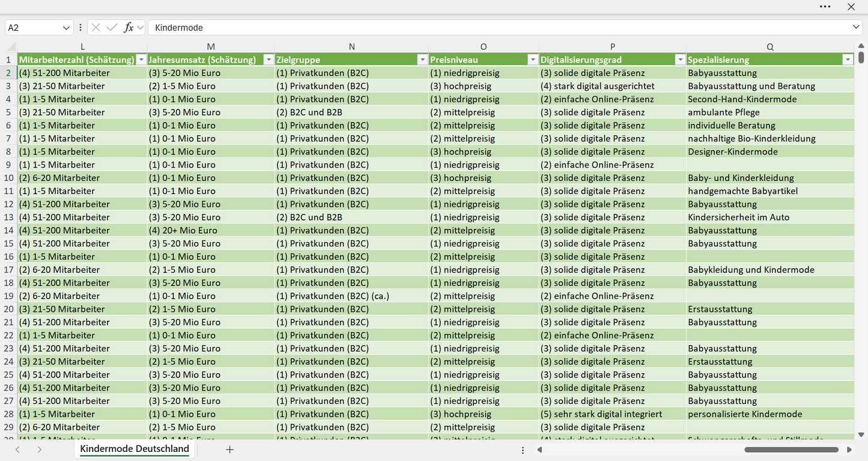Select cell 'Babykleidung und Kindermode'
The width and height of the screenshot is (868, 461).
coord(770,270)
